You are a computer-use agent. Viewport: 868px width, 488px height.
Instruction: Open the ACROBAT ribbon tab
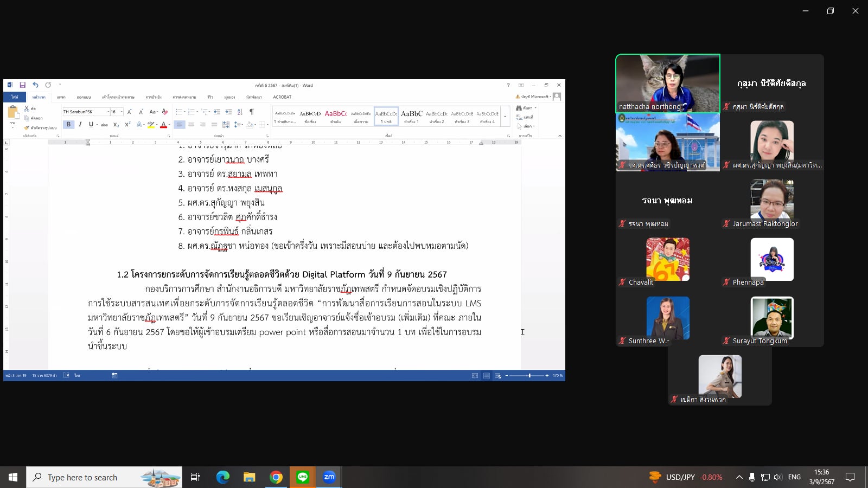(x=282, y=97)
